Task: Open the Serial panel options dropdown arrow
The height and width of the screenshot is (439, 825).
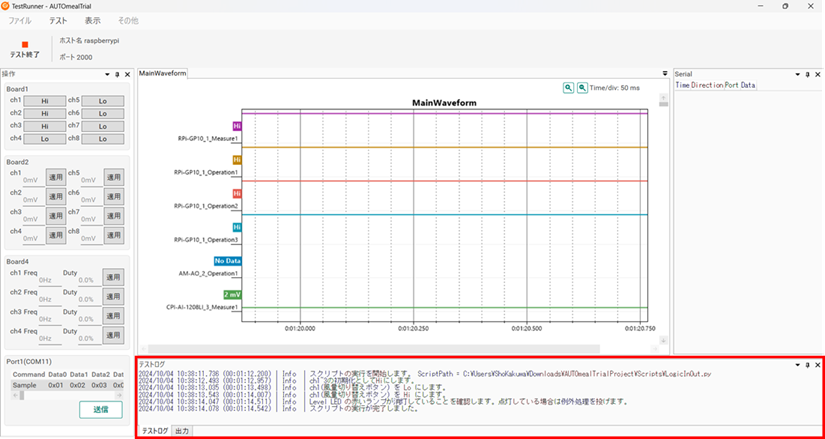Action: [x=798, y=74]
